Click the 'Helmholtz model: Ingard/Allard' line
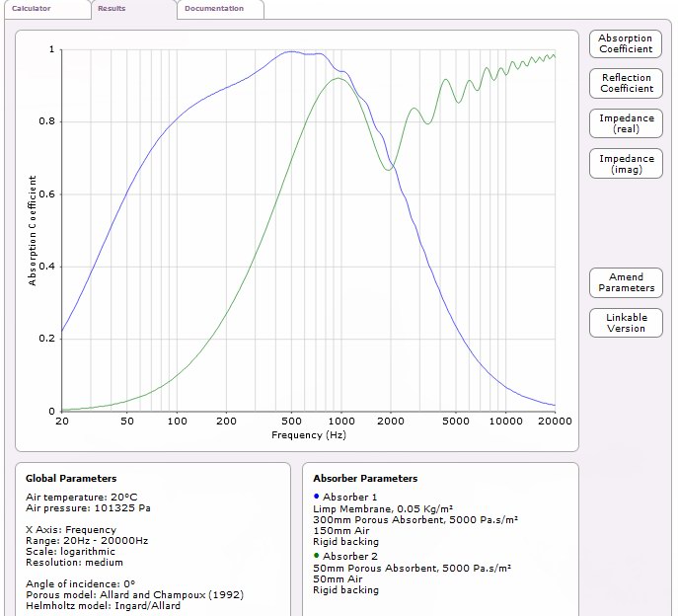 103,605
